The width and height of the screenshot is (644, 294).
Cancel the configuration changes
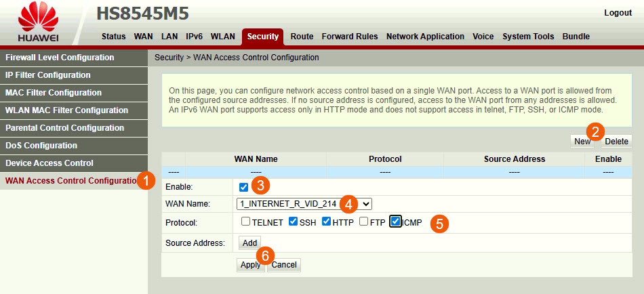(284, 265)
